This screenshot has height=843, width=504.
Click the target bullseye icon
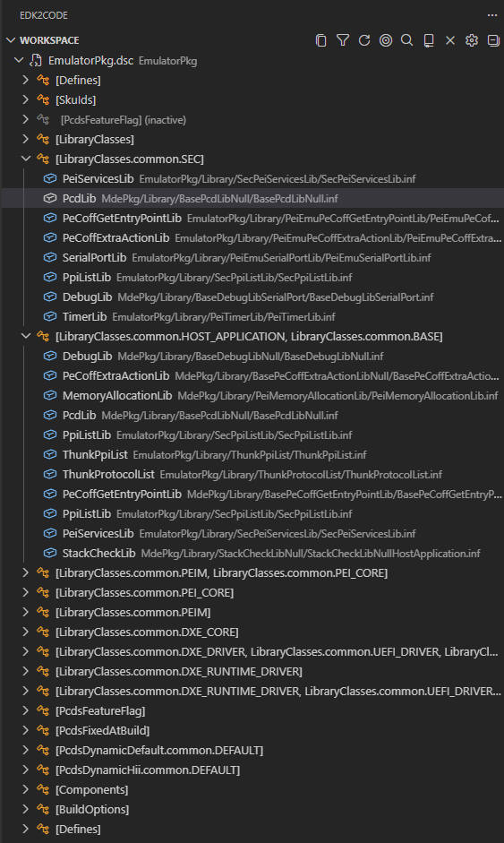(386, 40)
